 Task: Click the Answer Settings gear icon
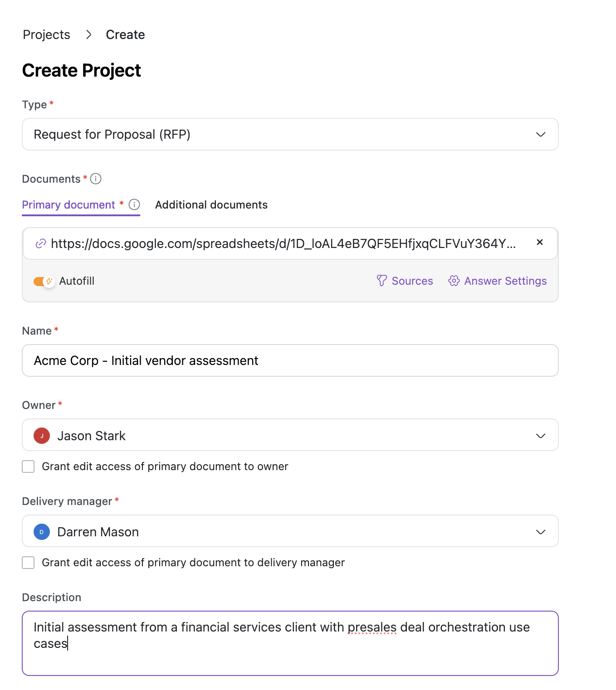[x=454, y=281]
